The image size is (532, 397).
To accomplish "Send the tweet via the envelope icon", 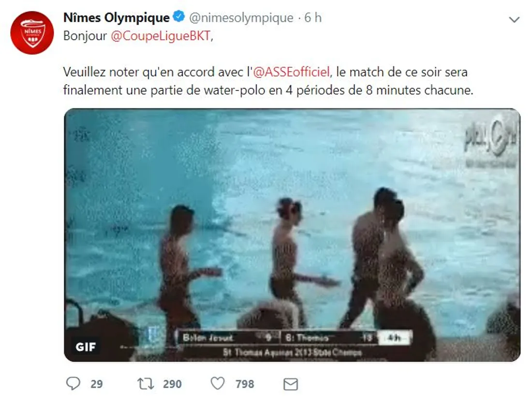I will [291, 384].
